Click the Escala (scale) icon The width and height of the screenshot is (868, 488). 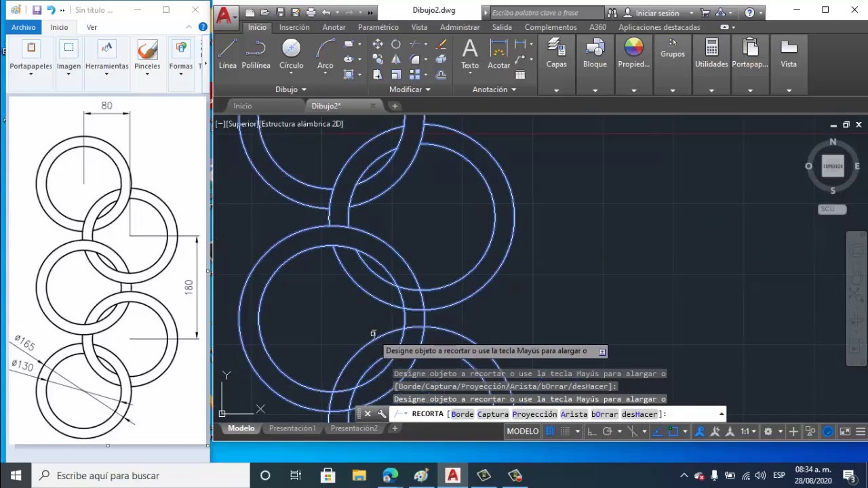(x=396, y=74)
